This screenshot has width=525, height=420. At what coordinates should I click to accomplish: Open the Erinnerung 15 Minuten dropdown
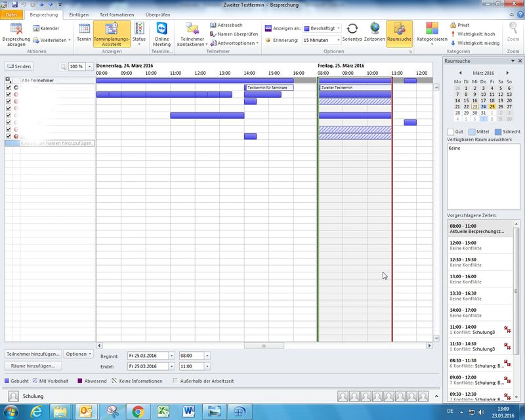click(x=338, y=40)
